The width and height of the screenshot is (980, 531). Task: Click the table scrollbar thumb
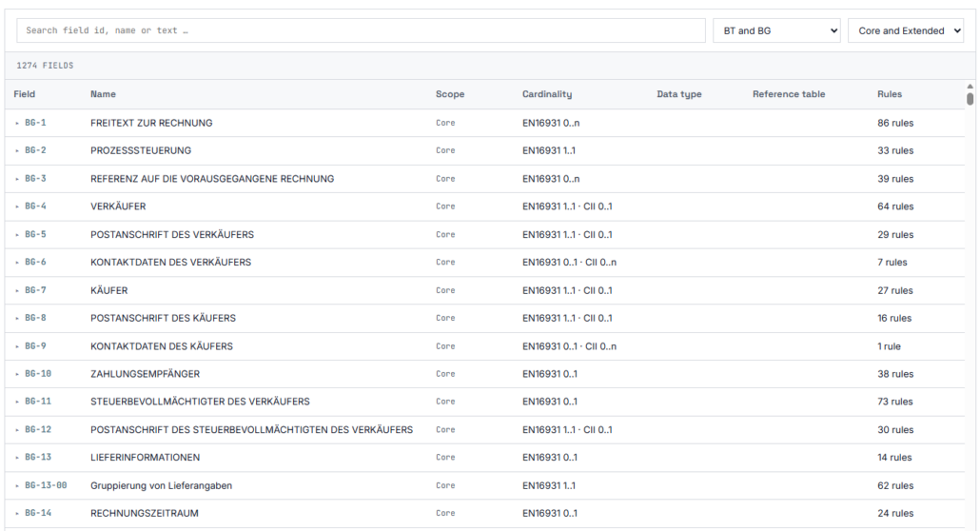tap(970, 99)
